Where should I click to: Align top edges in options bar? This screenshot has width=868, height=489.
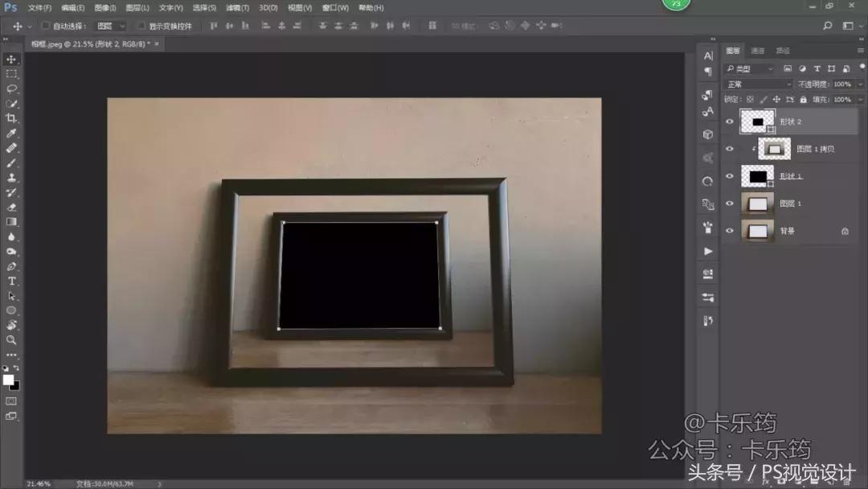point(214,26)
